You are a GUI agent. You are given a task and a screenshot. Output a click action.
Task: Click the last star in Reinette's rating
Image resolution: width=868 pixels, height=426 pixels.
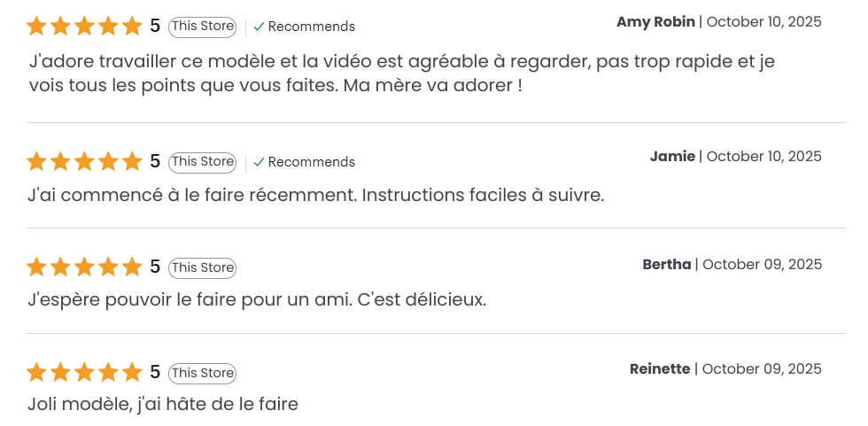pos(132,372)
